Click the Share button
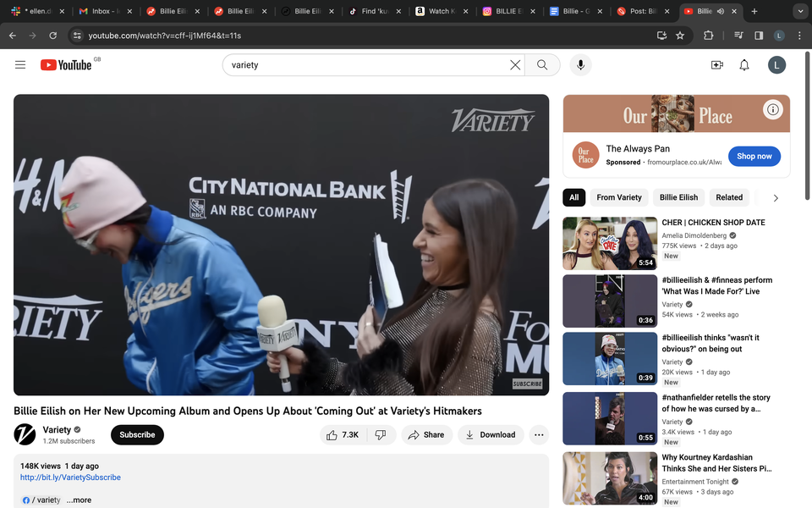Viewport: 812px width, 508px height. coord(426,435)
